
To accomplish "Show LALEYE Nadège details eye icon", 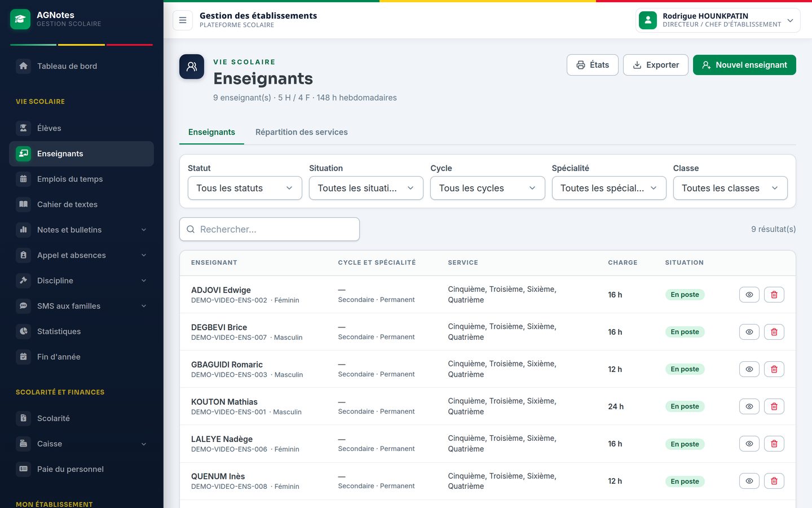I will pyautogui.click(x=749, y=444).
